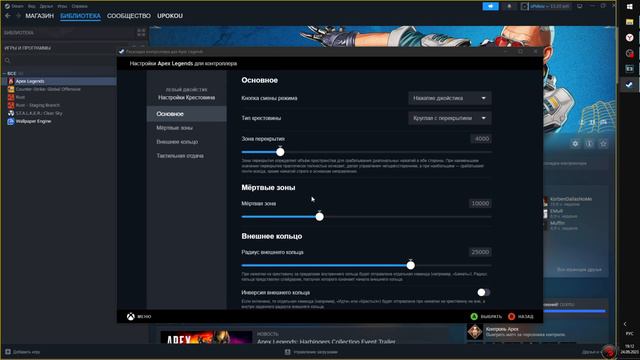Click Xbox logo Menu icon
Viewport: 640px width, 360px height.
131,316
